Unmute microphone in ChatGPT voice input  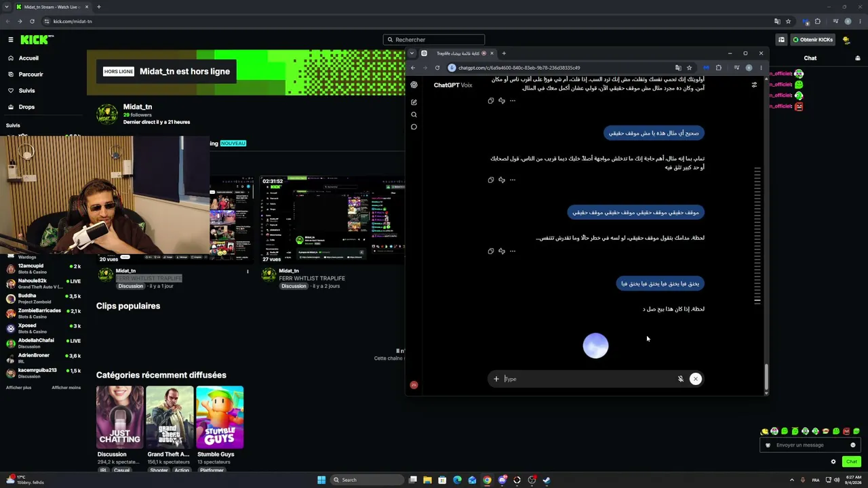(680, 379)
